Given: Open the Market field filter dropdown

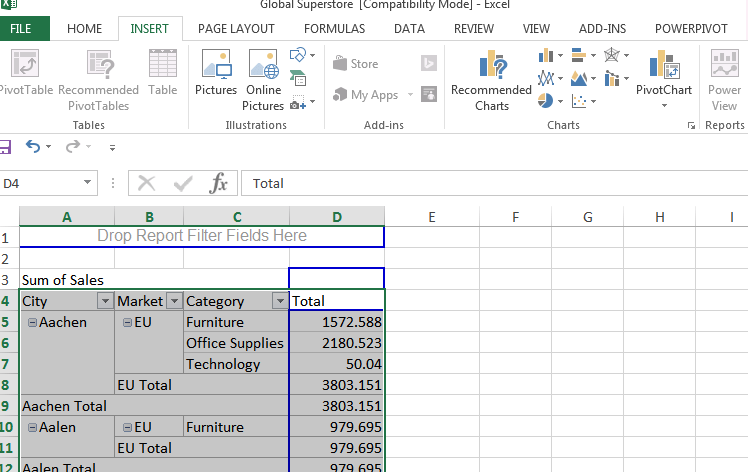Looking at the screenshot, I should pyautogui.click(x=174, y=301).
